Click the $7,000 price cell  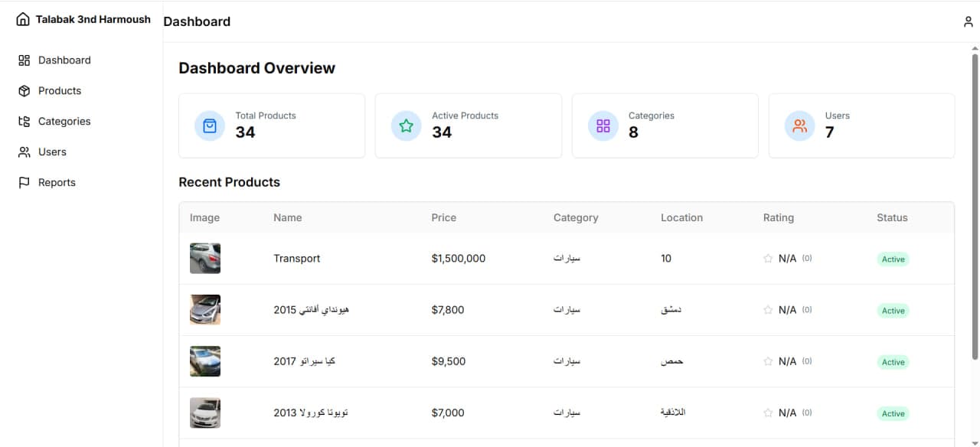point(448,413)
